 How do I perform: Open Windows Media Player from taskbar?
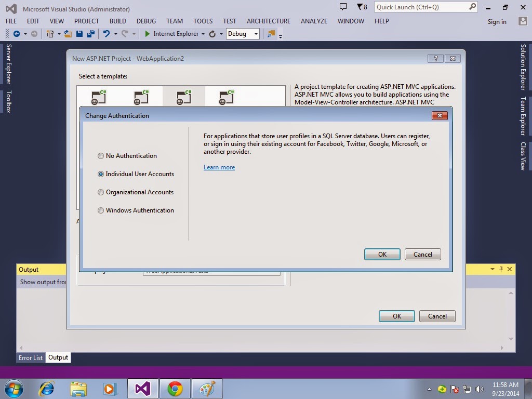pos(110,389)
